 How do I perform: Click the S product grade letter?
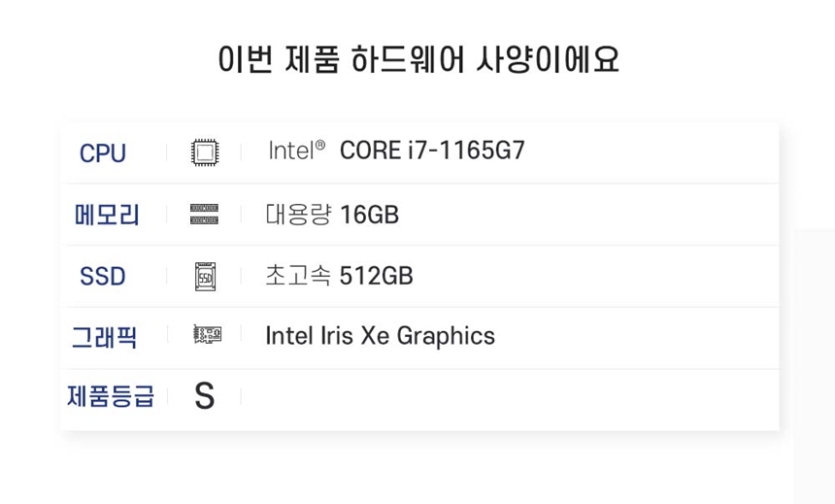click(x=204, y=396)
